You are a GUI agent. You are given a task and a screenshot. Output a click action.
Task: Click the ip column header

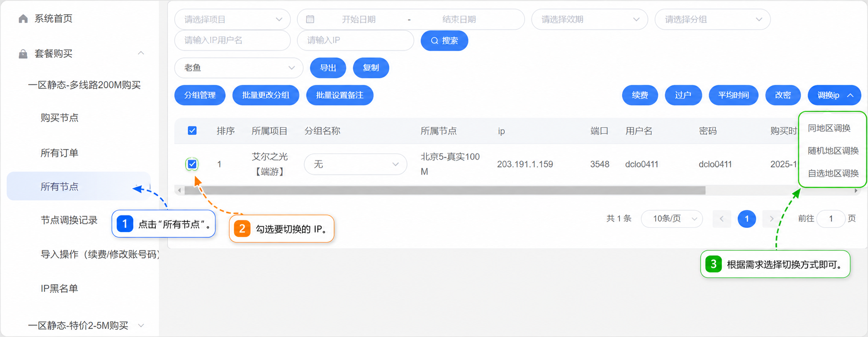tap(501, 131)
